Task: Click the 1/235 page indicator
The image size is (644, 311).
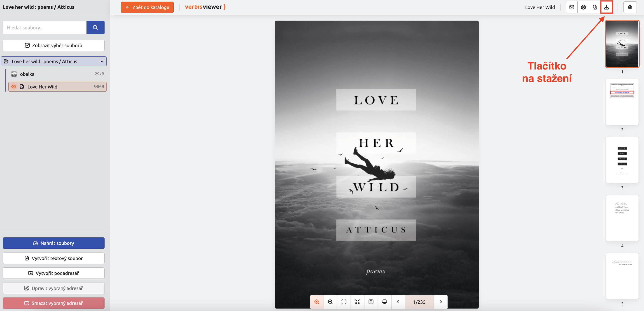Action: [419, 302]
